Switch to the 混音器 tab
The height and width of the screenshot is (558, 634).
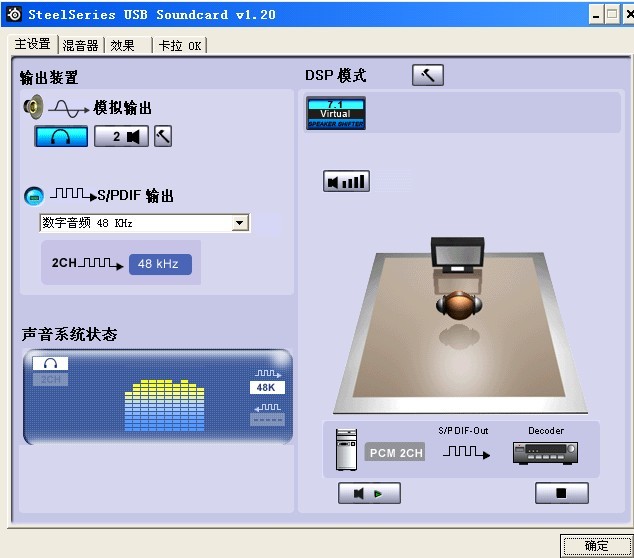[x=80, y=45]
